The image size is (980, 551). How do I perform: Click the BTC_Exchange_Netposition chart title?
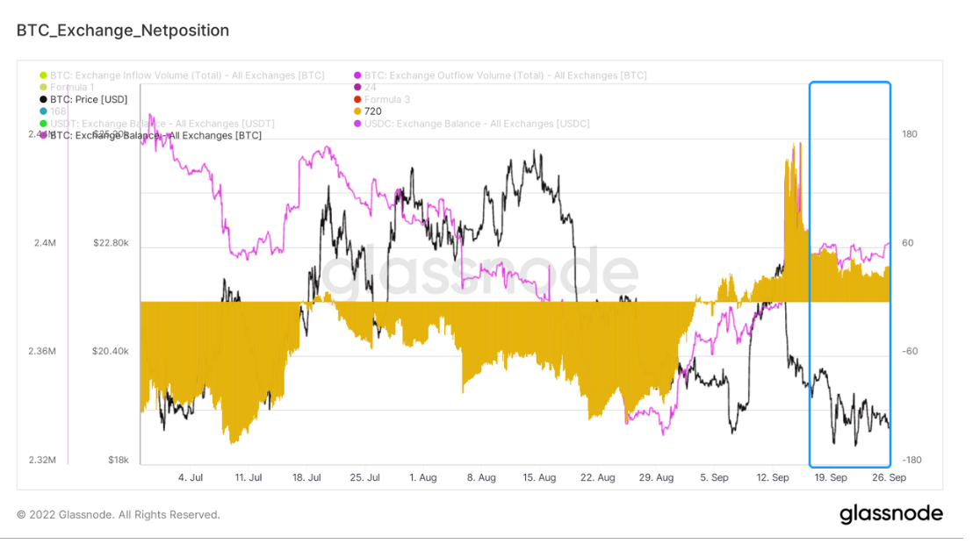click(x=123, y=31)
